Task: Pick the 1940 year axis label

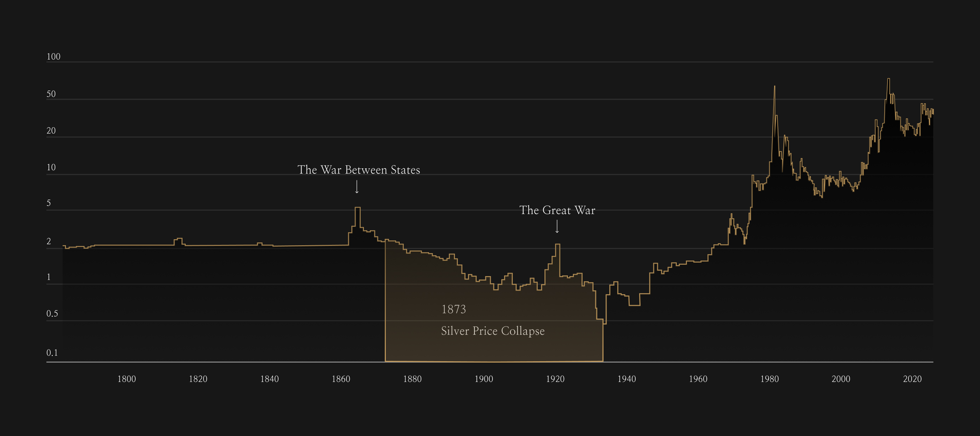Action: [x=626, y=379]
